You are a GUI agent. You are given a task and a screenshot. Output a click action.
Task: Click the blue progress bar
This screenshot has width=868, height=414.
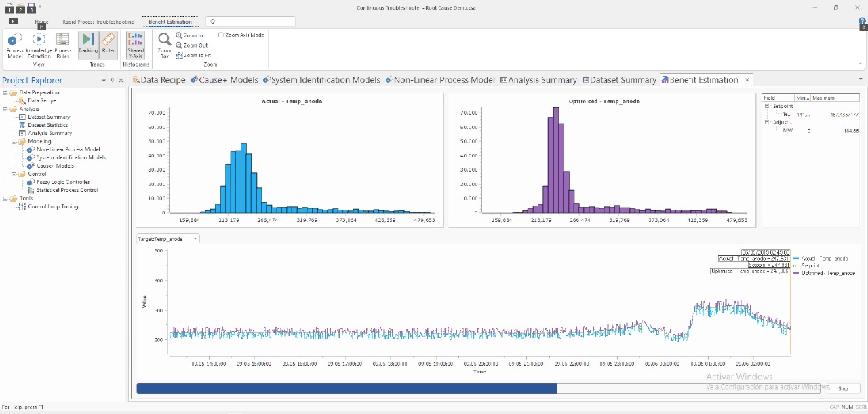[346, 388]
